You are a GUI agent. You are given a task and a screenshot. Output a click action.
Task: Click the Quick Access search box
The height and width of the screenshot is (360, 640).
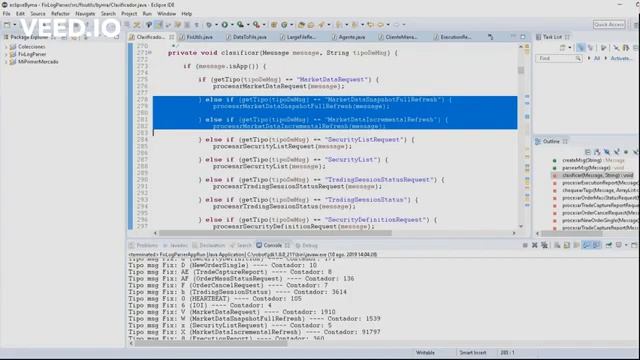coord(609,24)
